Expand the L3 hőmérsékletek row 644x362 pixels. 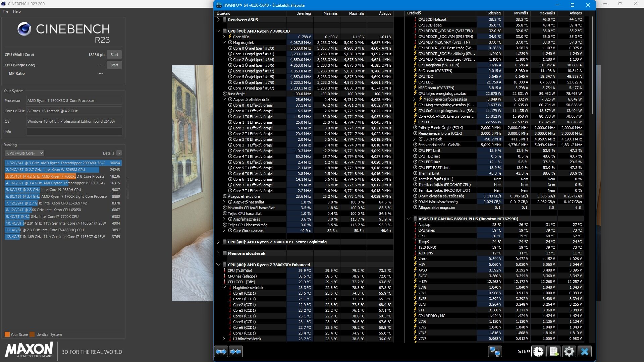pyautogui.click(x=224, y=339)
